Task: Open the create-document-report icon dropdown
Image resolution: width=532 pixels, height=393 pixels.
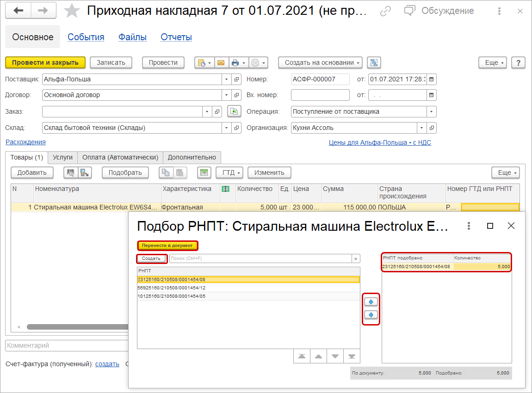Action: (204, 63)
